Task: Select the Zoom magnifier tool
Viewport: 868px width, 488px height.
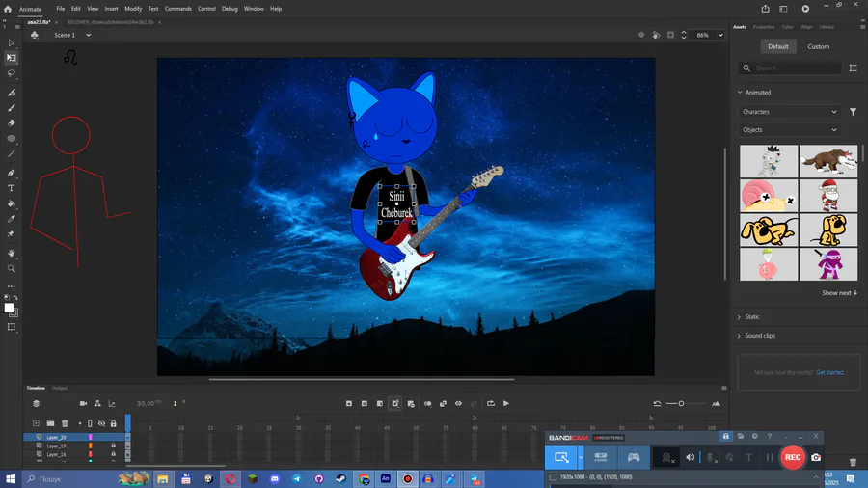Action: (11, 268)
